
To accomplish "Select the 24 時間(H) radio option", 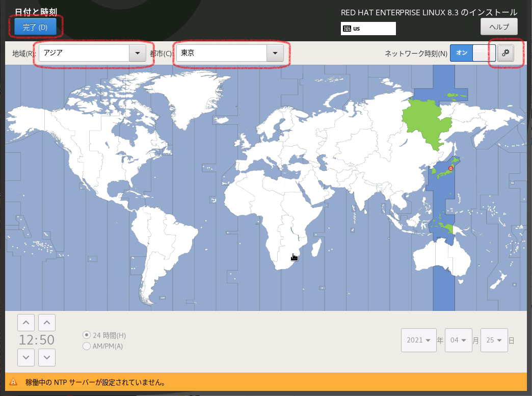I will pyautogui.click(x=104, y=335).
